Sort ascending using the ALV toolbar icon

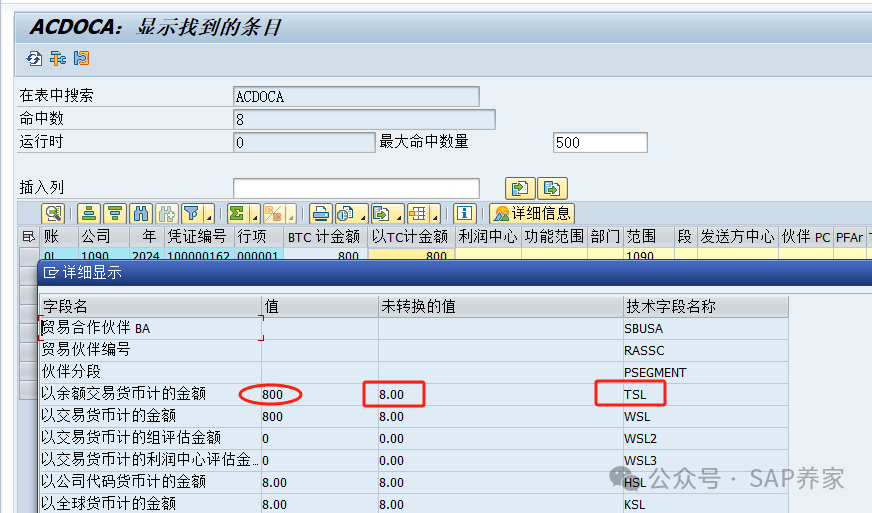pos(89,214)
